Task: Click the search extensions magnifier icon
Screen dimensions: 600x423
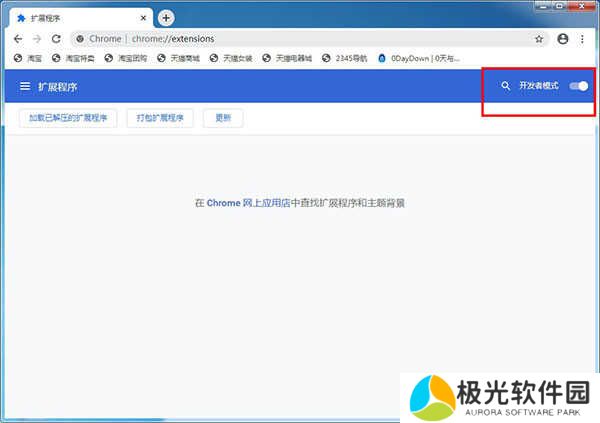Action: (506, 87)
